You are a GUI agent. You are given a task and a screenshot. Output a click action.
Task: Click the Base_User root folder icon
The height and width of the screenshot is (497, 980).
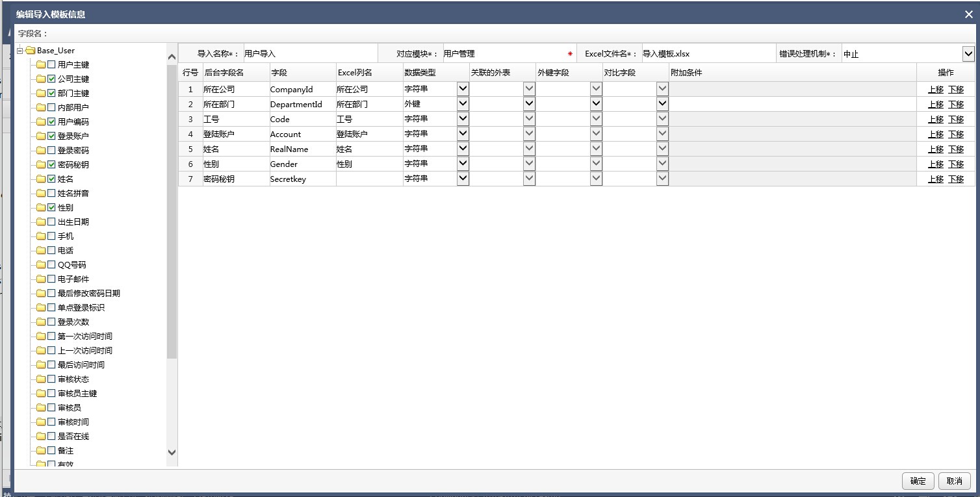tap(30, 50)
